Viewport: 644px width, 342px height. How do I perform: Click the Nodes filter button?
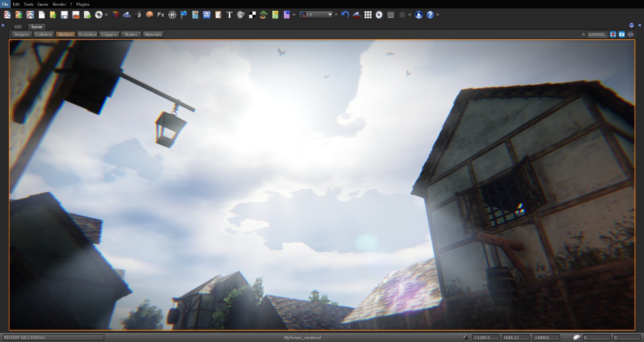click(130, 34)
